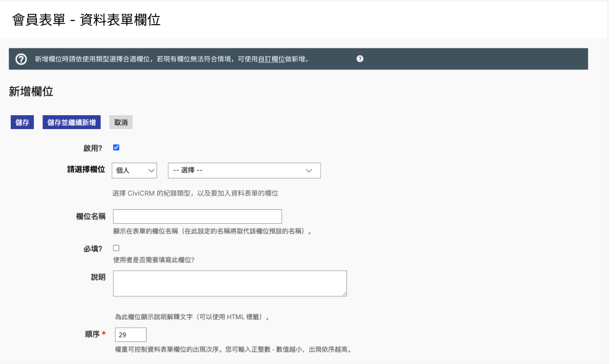Viewport: 609px width, 364px height.
Task: Click the chevron on the field selection dropdown
Action: (x=309, y=170)
